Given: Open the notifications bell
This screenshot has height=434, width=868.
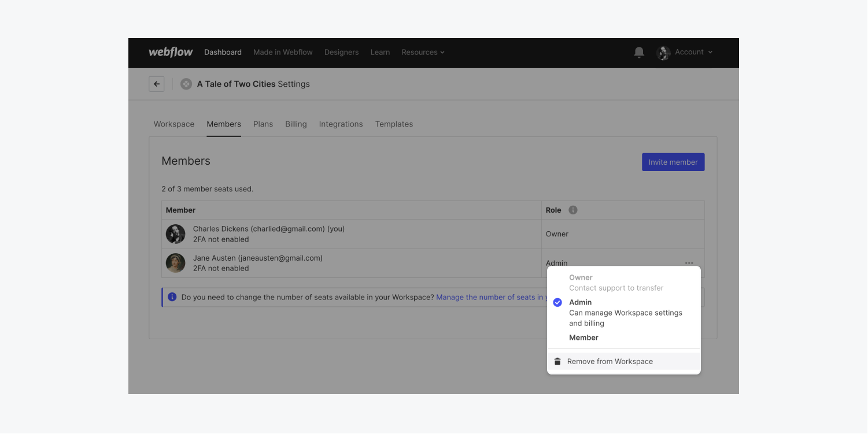Looking at the screenshot, I should [639, 53].
